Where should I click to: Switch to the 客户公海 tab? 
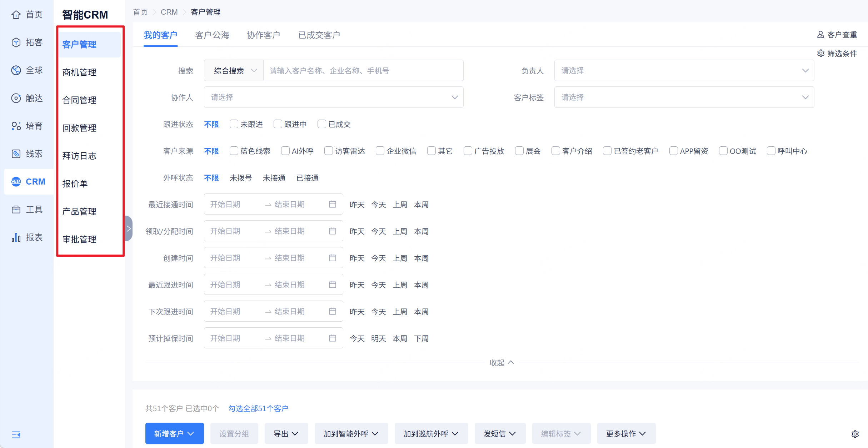pos(212,35)
